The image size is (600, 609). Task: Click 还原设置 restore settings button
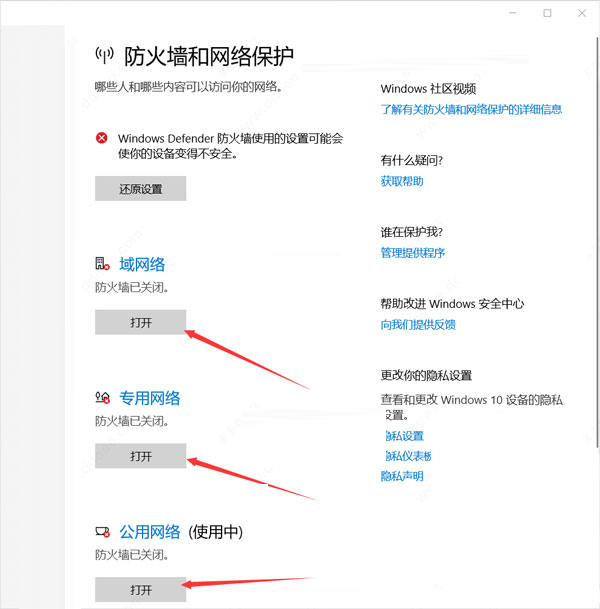(x=141, y=188)
